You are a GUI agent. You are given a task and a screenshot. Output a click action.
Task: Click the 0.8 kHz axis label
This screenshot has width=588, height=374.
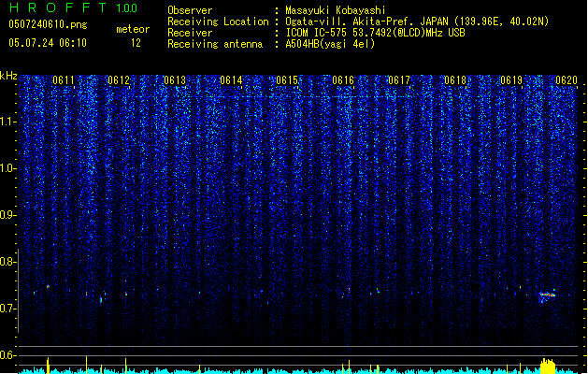(x=8, y=262)
